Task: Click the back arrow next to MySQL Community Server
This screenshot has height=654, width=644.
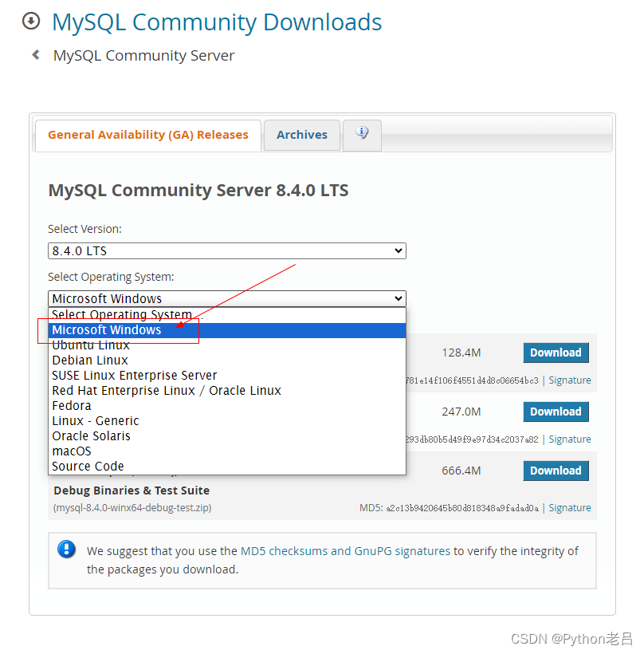Action: point(36,55)
